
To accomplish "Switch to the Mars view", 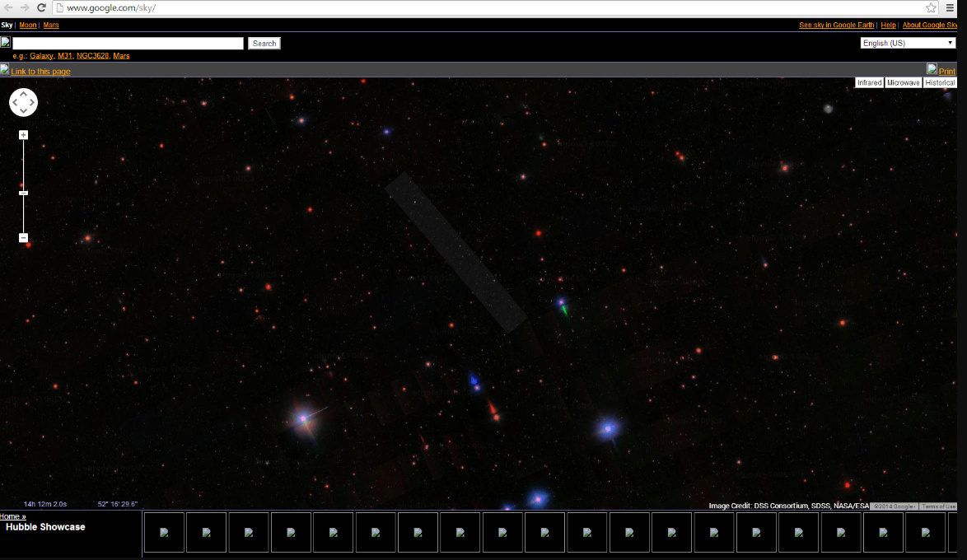I will [x=51, y=26].
